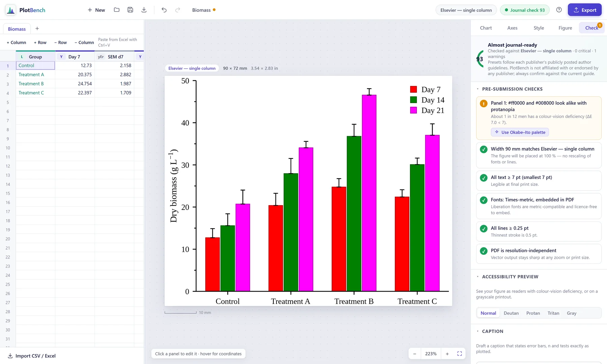Switch the preview to Protan

click(533, 313)
